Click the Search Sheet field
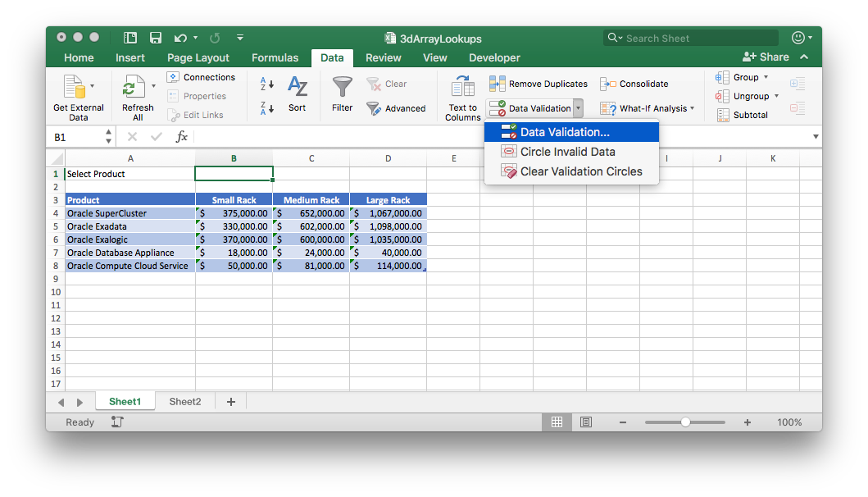This screenshot has width=868, height=497. (691, 38)
